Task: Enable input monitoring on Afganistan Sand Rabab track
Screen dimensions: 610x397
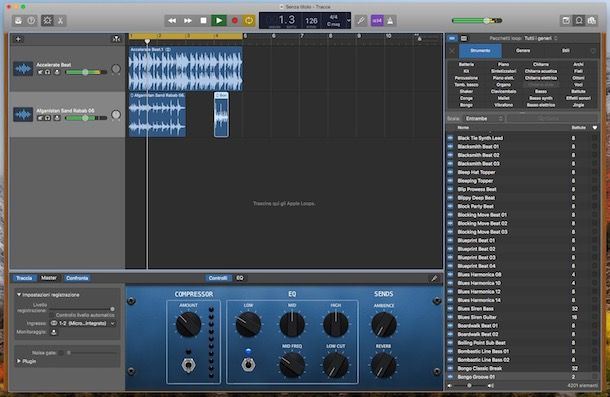Action: (57, 118)
